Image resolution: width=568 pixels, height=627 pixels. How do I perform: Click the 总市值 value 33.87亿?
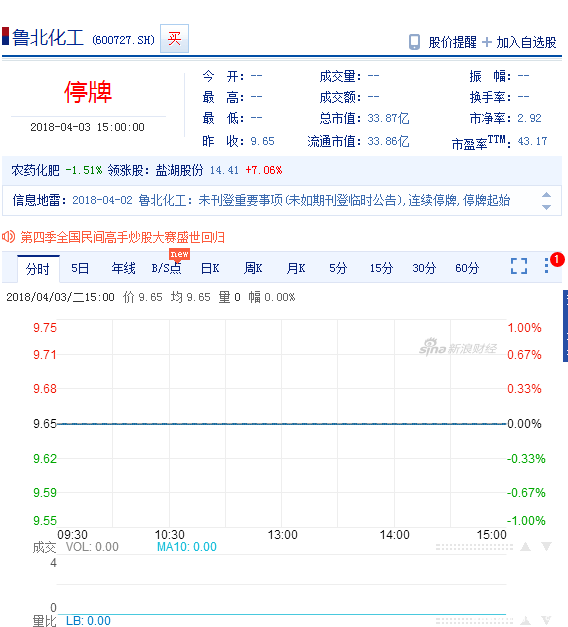388,118
